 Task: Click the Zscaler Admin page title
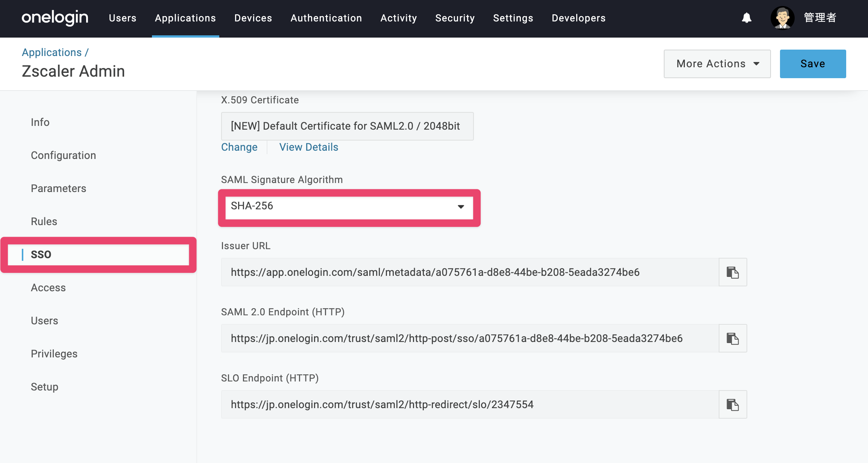click(x=73, y=71)
